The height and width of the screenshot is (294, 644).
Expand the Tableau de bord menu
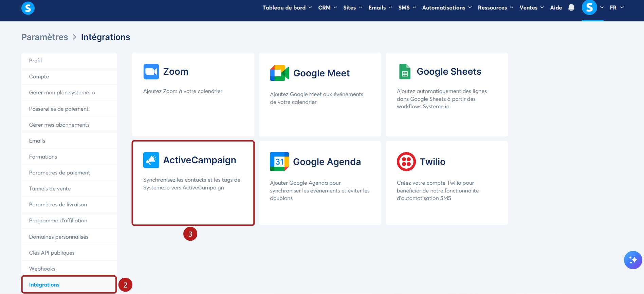tap(287, 7)
